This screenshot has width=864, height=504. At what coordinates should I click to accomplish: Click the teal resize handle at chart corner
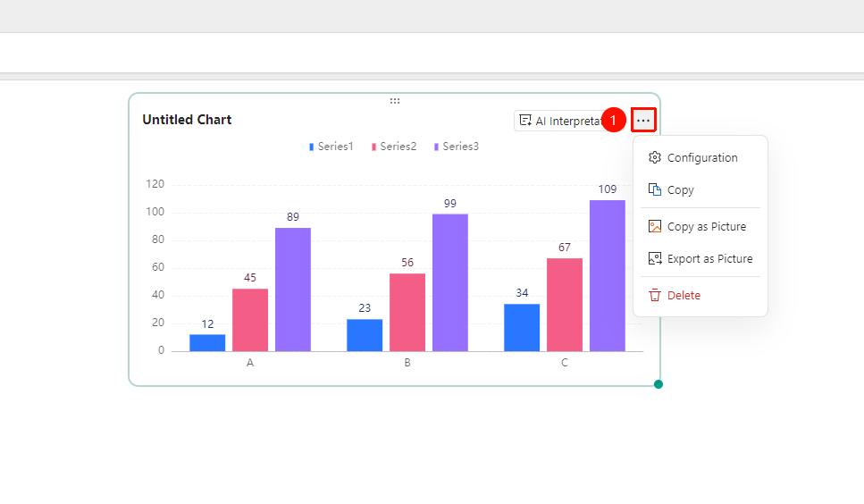pos(658,384)
